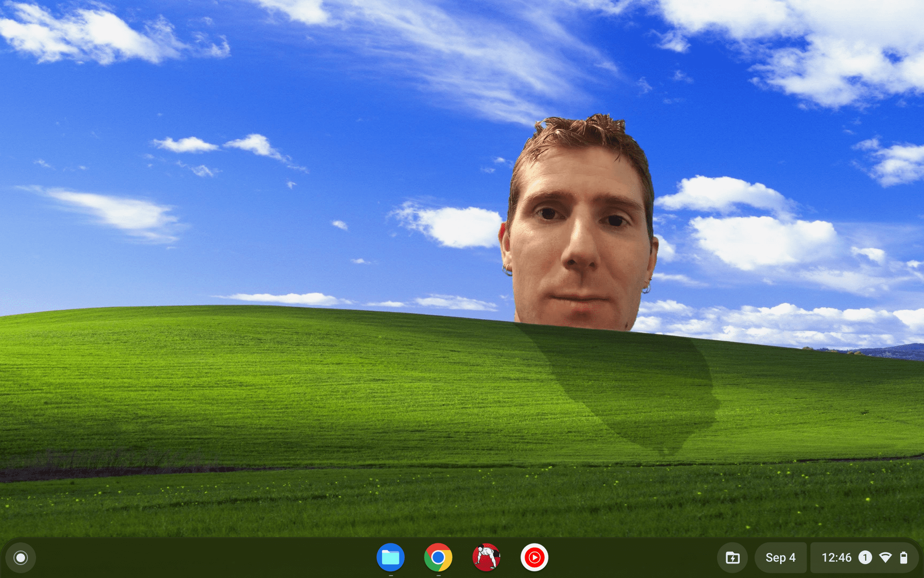
Task: Click the notification count badge
Action: click(x=865, y=558)
